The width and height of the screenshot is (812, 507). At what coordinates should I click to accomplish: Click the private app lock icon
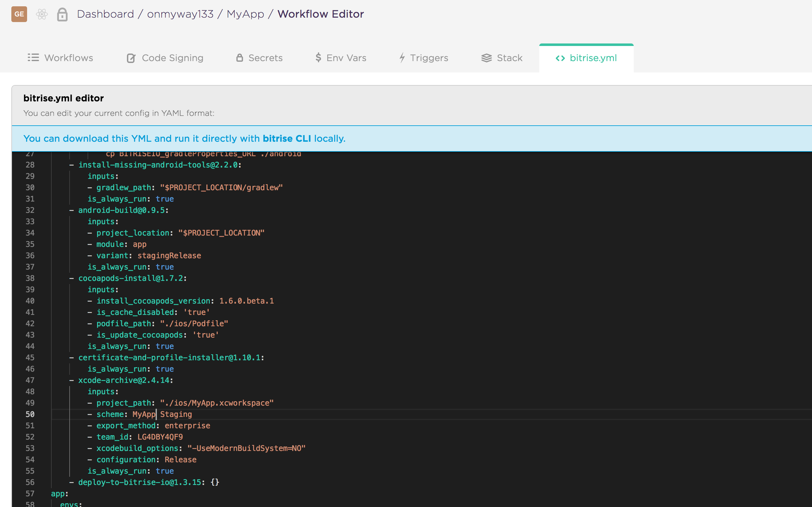click(x=62, y=14)
